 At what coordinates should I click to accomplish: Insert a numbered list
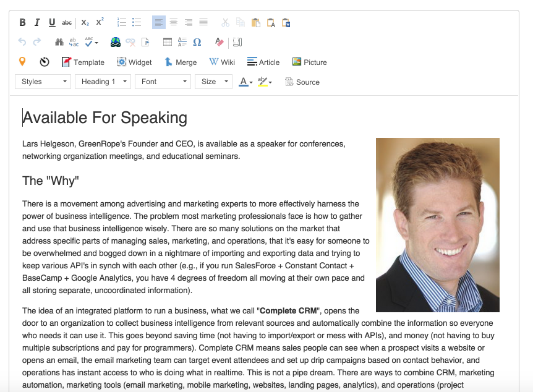tap(122, 22)
